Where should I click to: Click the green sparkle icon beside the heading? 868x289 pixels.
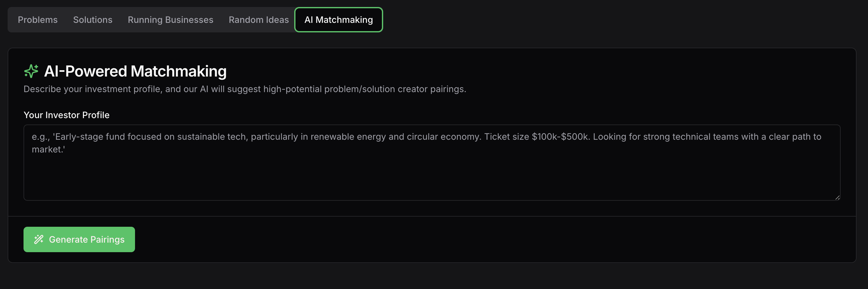point(31,71)
